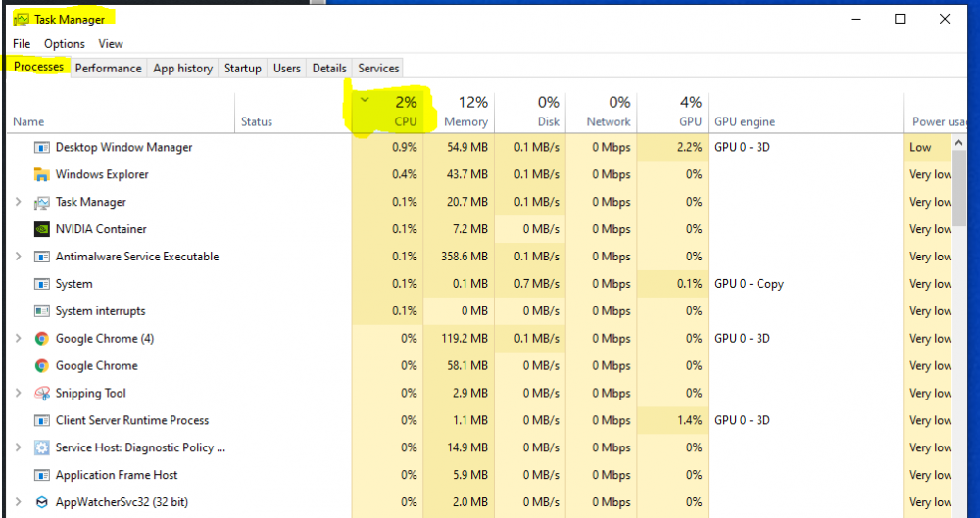This screenshot has width=980, height=518.
Task: Click the Task Manager title bar icon
Action: pyautogui.click(x=22, y=20)
